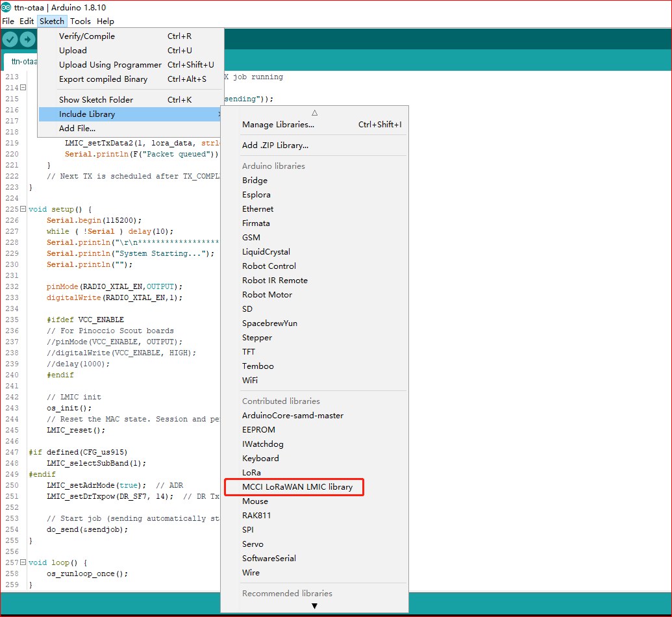The width and height of the screenshot is (672, 617).
Task: Include the Esplora library
Action: click(314, 194)
